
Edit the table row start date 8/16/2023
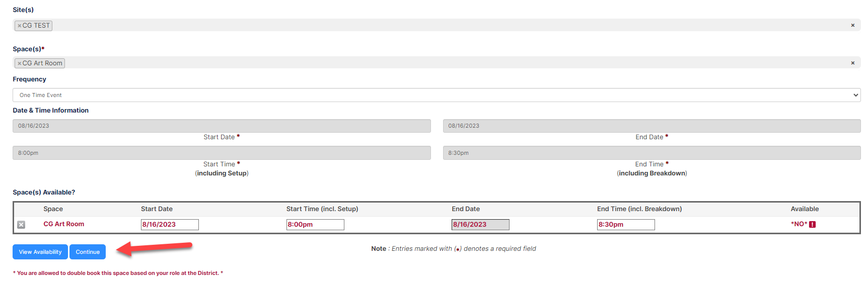pos(170,225)
